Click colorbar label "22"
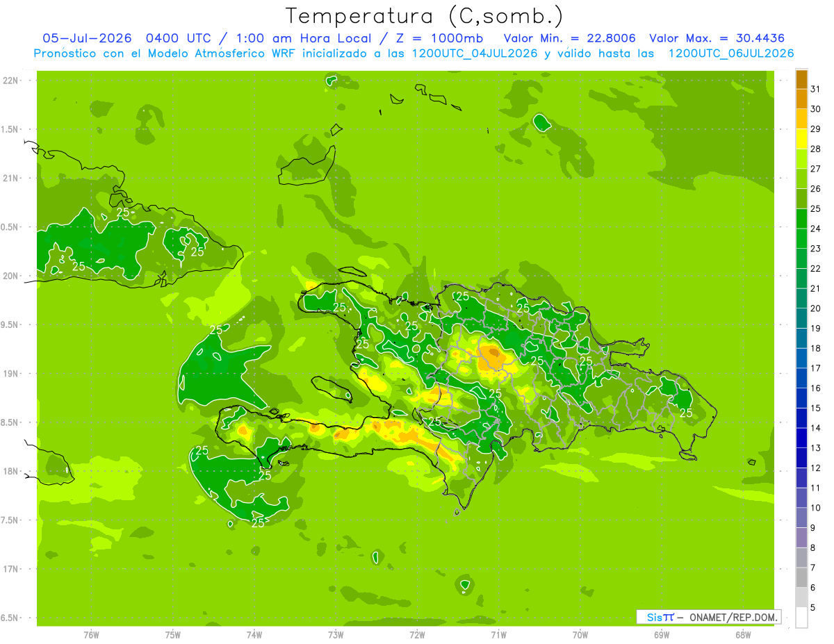The height and width of the screenshot is (644, 834). pyautogui.click(x=815, y=269)
